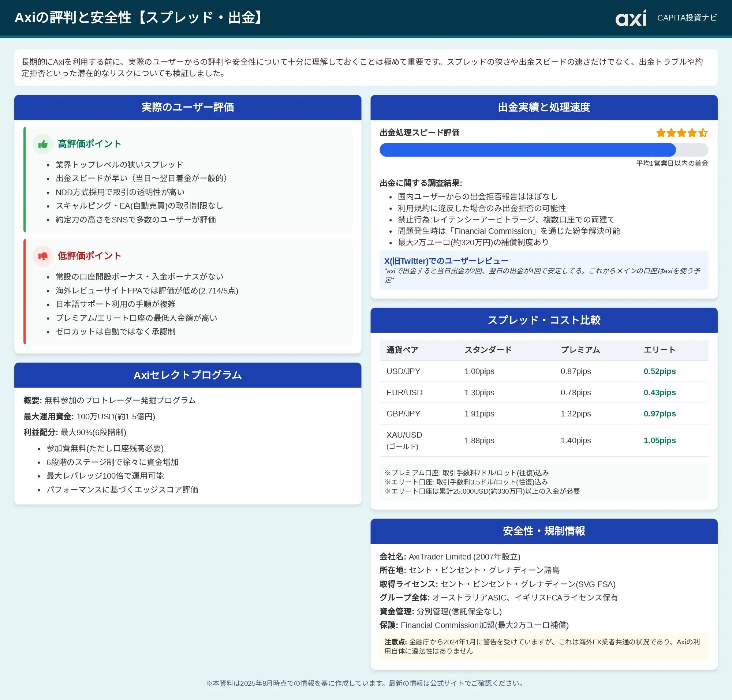Click bullet 最大2万ユーロ補償制度あり
Screen dimensions: 732x700
[x=473, y=243]
